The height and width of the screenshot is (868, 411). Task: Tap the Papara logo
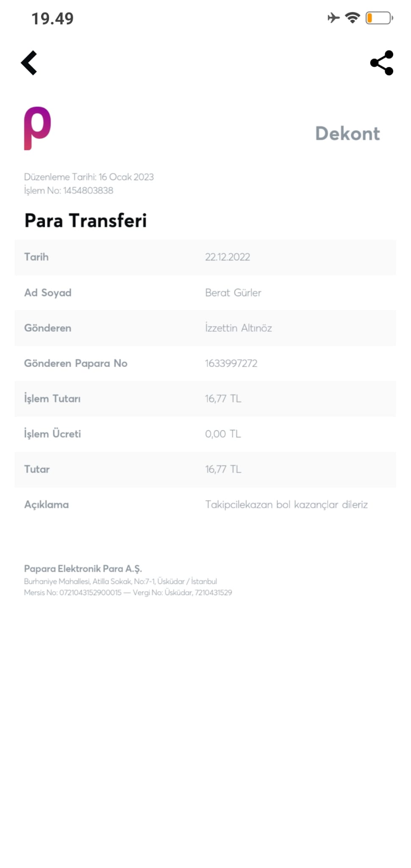[37, 128]
